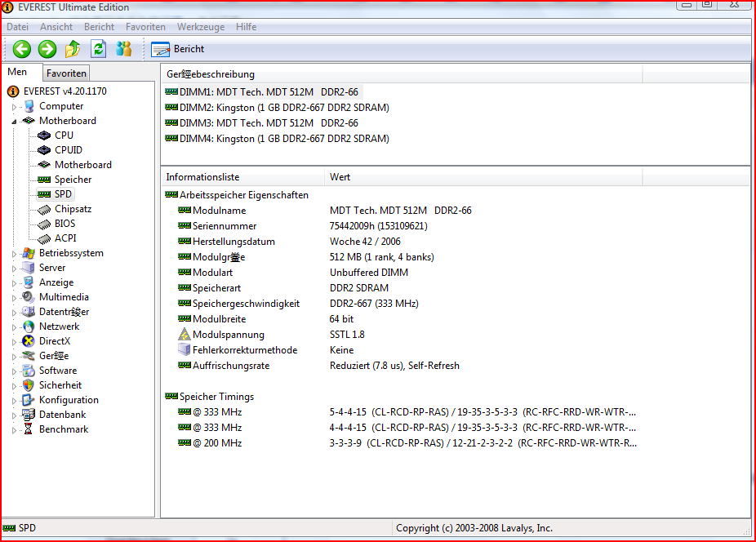Expand the Server tree node
756x542 pixels.
click(x=14, y=269)
